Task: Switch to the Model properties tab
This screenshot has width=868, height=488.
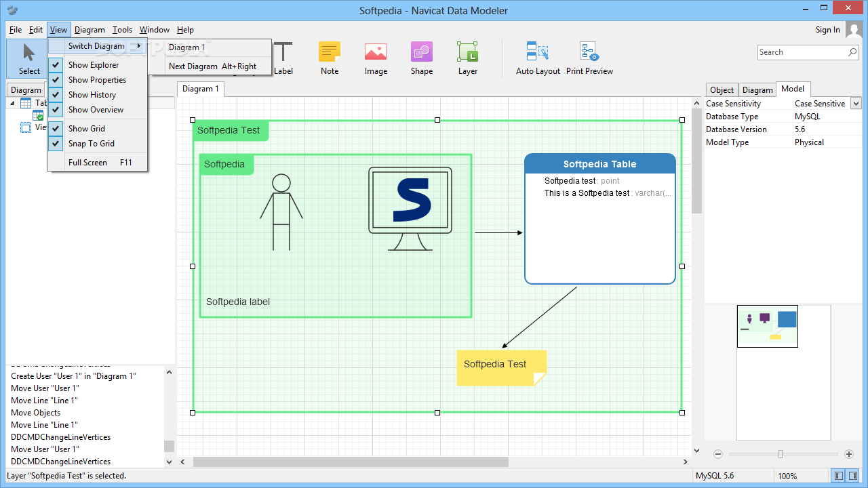Action: tap(793, 89)
